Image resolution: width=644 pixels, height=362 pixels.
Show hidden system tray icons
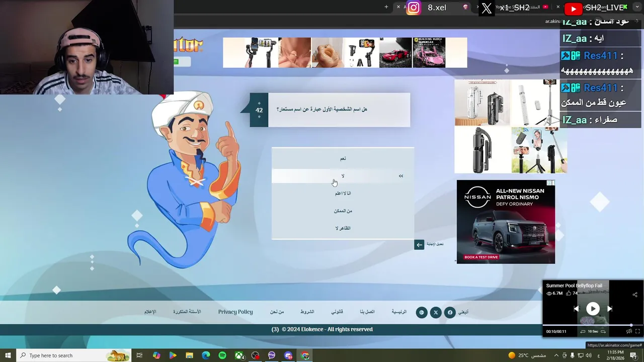pyautogui.click(x=556, y=355)
